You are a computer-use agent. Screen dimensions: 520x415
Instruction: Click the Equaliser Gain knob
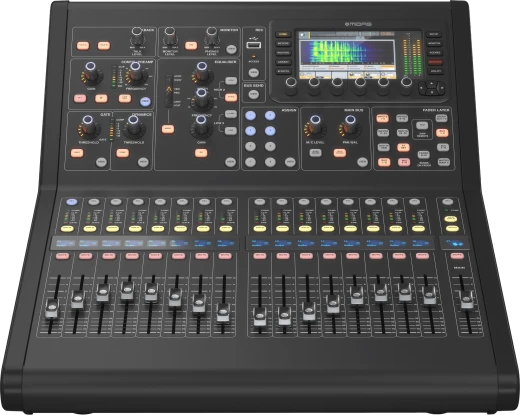[x=201, y=127]
